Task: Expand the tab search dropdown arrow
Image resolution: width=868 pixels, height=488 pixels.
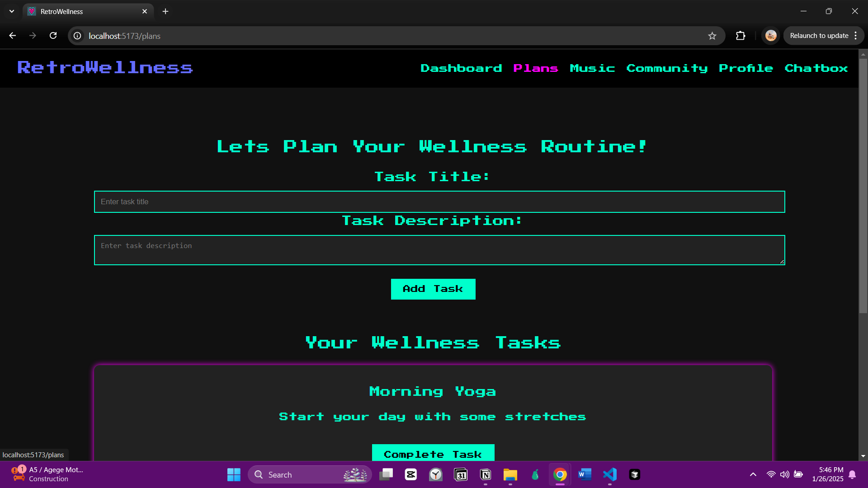Action: pyautogui.click(x=12, y=11)
